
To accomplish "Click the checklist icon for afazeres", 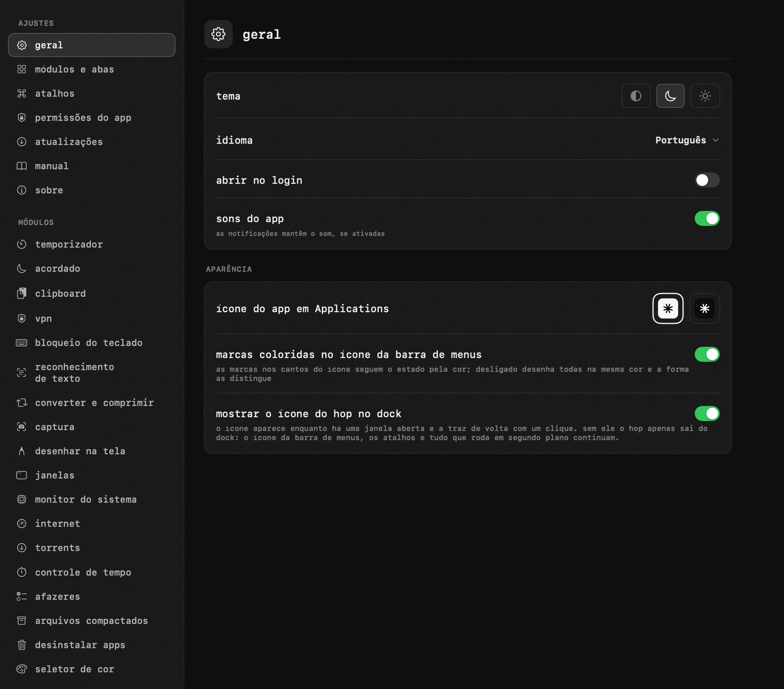I will (22, 596).
